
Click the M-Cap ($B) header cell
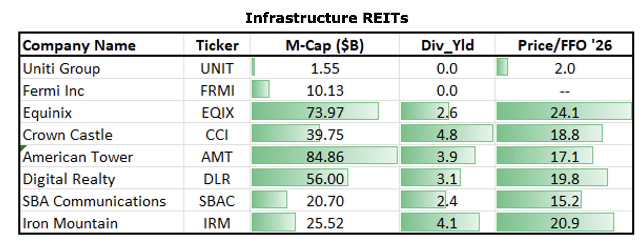[x=325, y=45]
